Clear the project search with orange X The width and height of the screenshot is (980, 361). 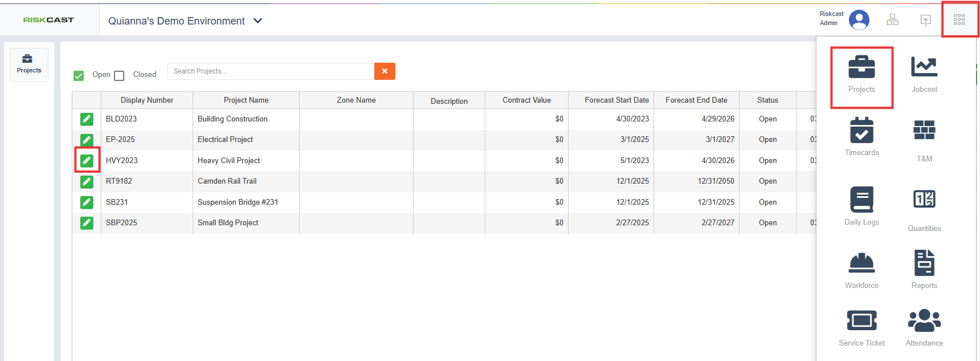385,71
